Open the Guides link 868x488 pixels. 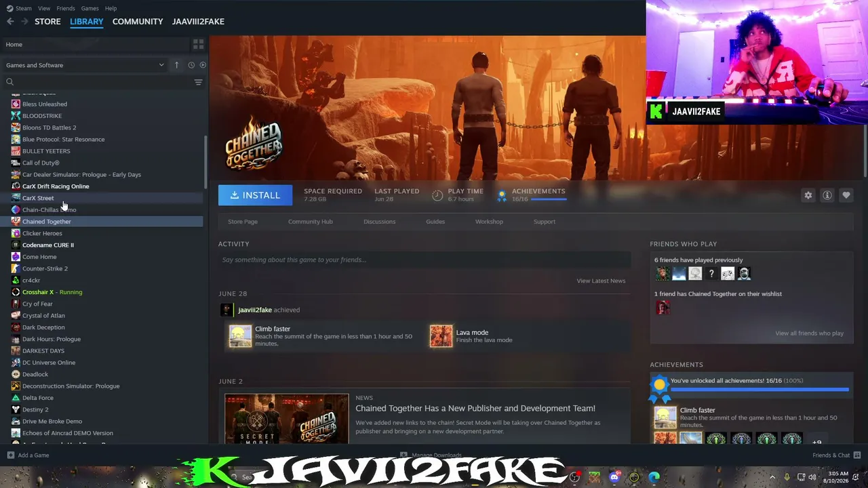435,222
